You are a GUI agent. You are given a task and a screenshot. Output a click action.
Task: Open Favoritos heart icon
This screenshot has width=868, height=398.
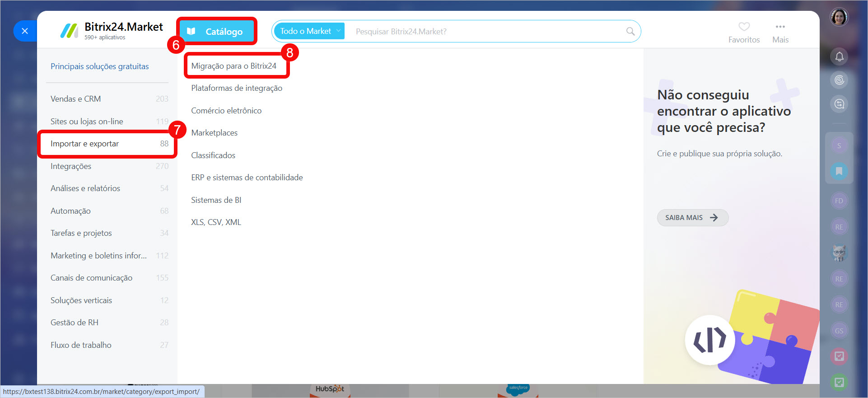[x=744, y=27]
